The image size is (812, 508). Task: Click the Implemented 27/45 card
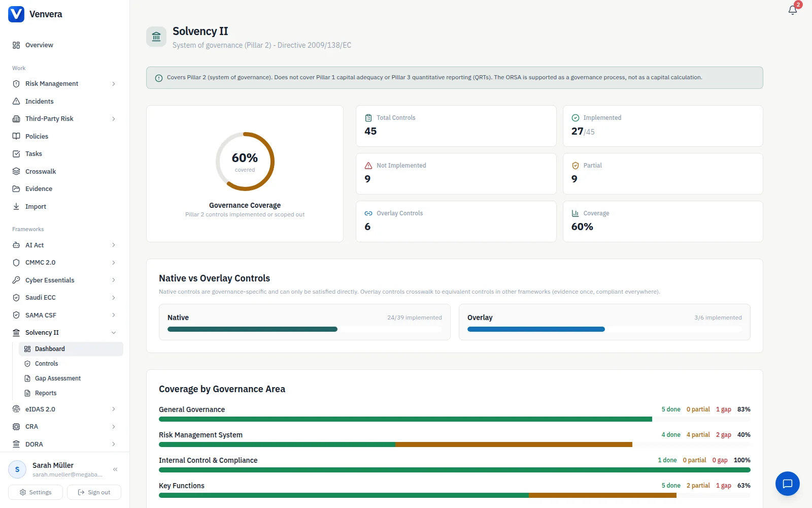click(663, 126)
